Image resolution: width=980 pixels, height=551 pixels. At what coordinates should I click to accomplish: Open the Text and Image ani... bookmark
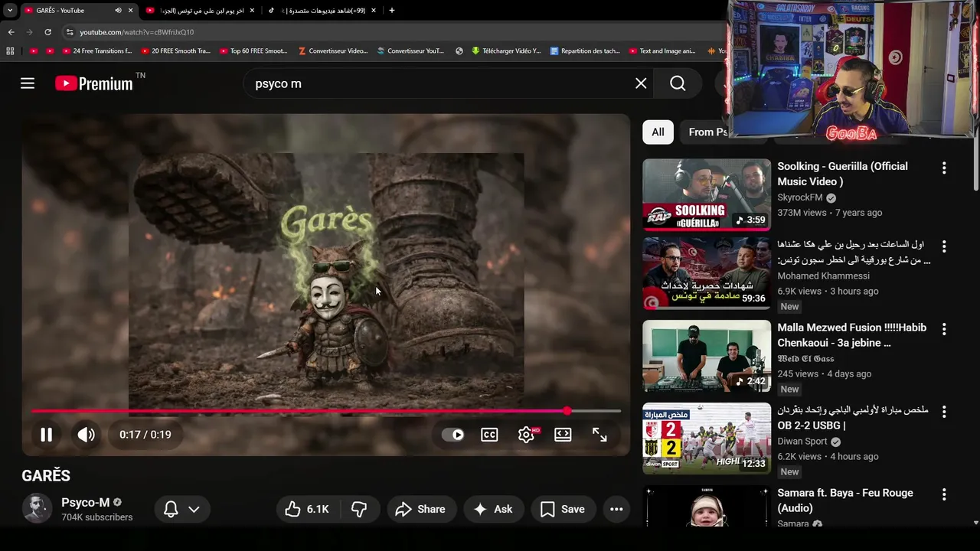coord(661,51)
